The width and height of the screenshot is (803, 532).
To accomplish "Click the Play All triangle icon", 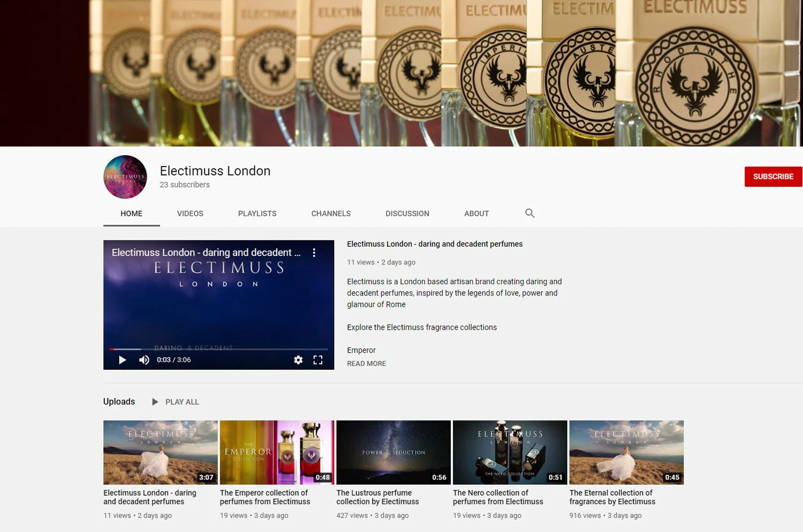I will pos(155,402).
